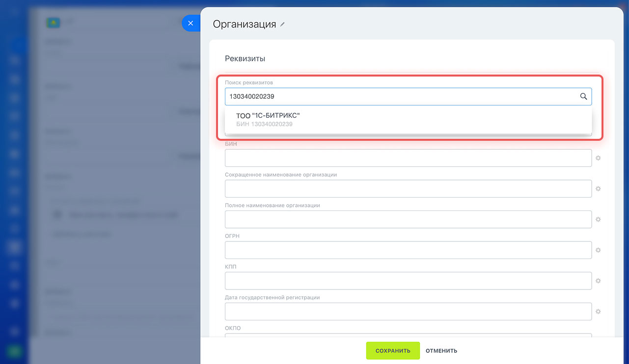The height and width of the screenshot is (364, 629).
Task: Select ТОО "1С-БИТРИКС" search suggestion
Action: (x=268, y=119)
